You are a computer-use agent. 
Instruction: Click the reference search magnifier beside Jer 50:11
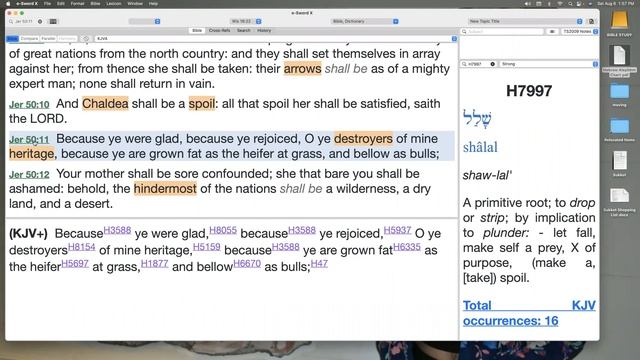coord(11,21)
